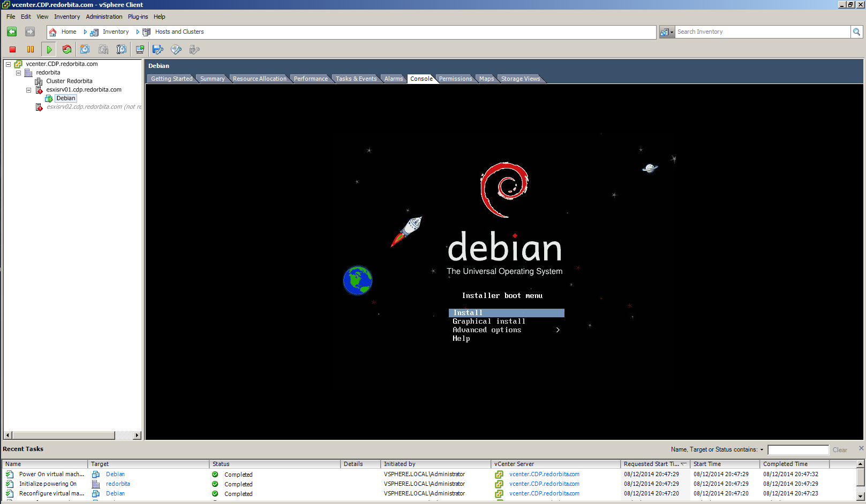Switch to the Summary tab
The height and width of the screenshot is (504, 866).
point(212,79)
